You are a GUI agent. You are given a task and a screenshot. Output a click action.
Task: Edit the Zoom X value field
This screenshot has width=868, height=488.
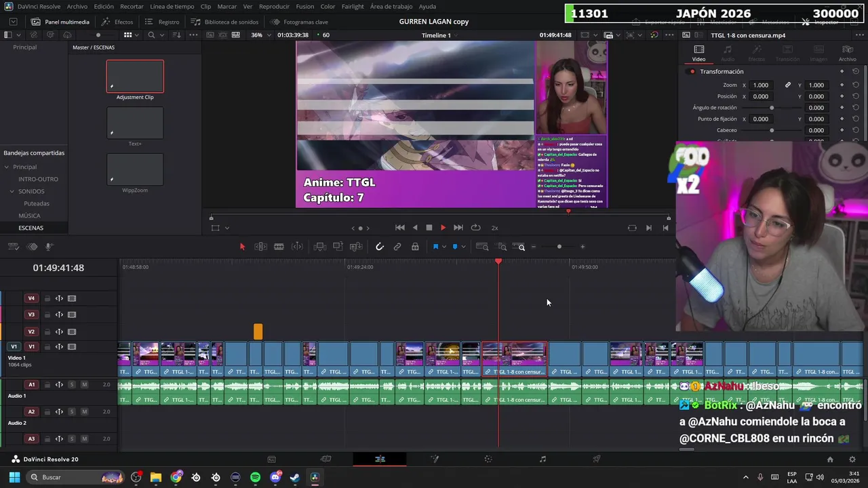[x=761, y=85]
